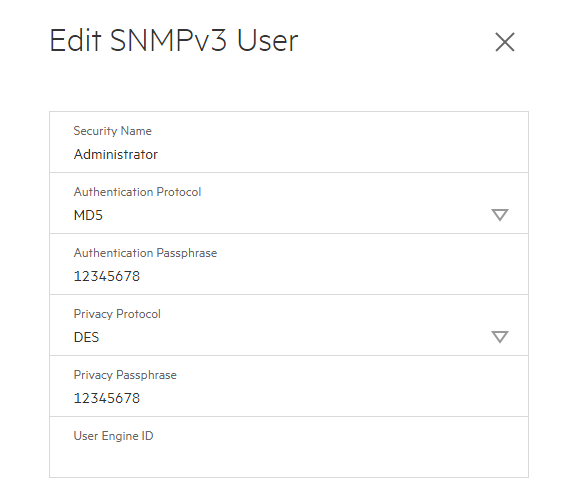Click the Privacy Protocol label

coord(117,314)
